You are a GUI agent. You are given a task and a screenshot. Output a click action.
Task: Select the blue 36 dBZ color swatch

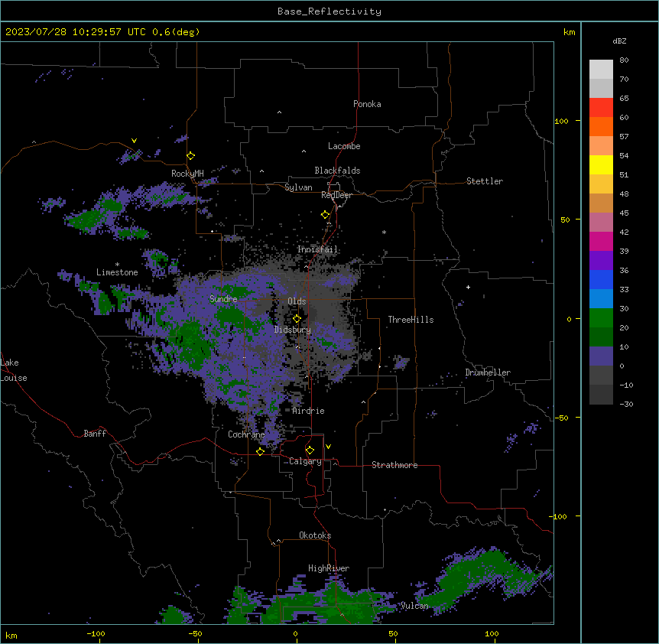click(x=601, y=279)
